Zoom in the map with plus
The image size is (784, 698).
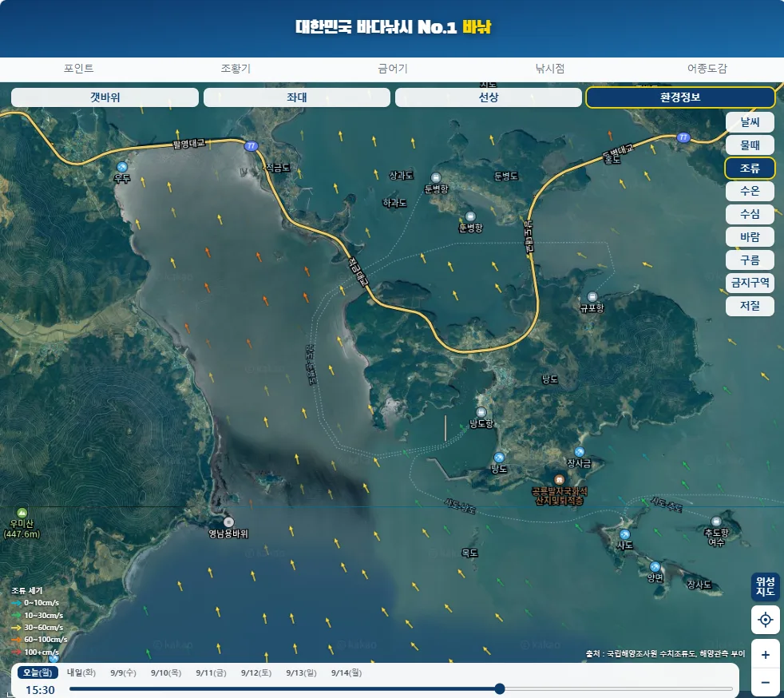click(765, 655)
